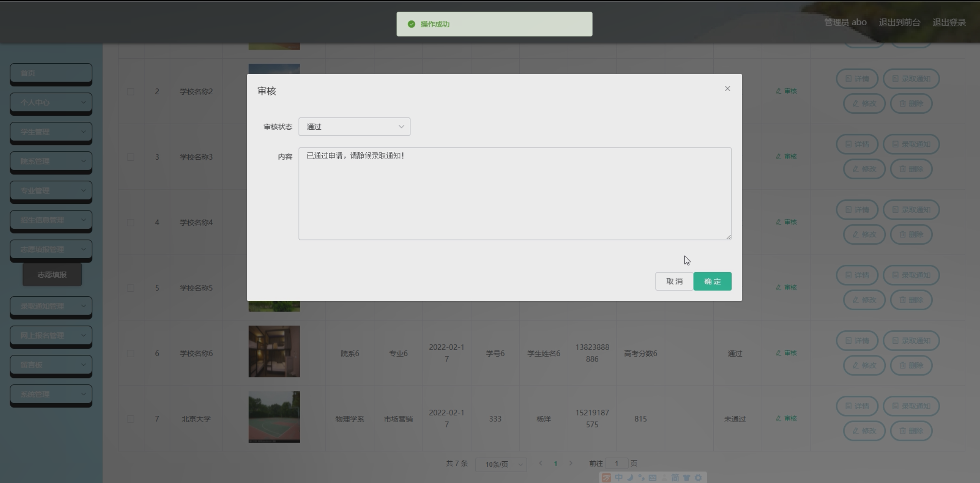980x483 pixels.
Task: Check the box for 北京大学 row
Action: [x=131, y=419]
